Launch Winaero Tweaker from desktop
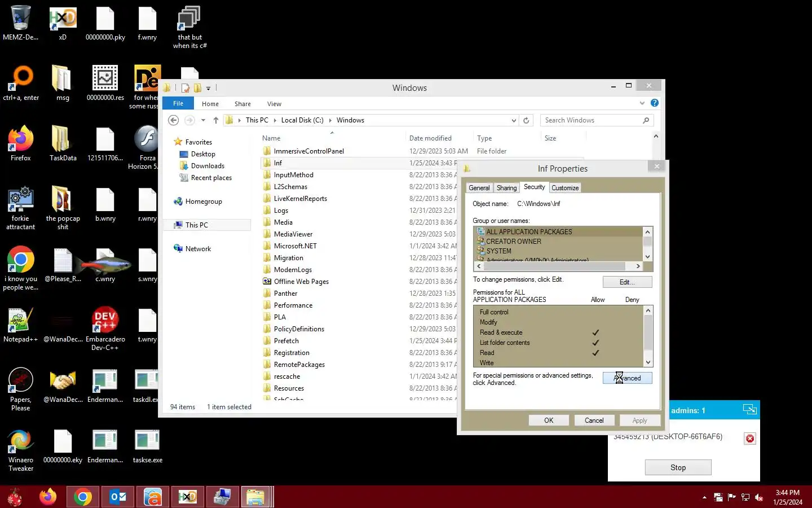The width and height of the screenshot is (812, 508). pos(21,450)
